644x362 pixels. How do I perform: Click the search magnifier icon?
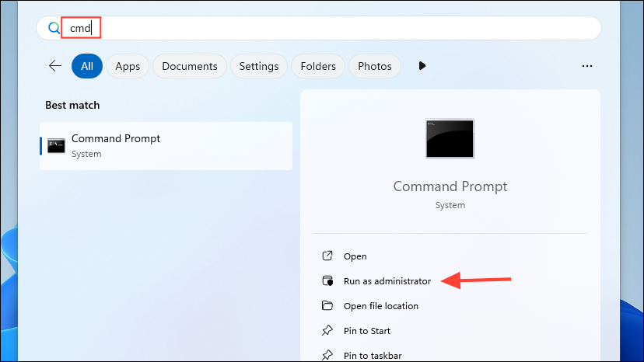54,28
